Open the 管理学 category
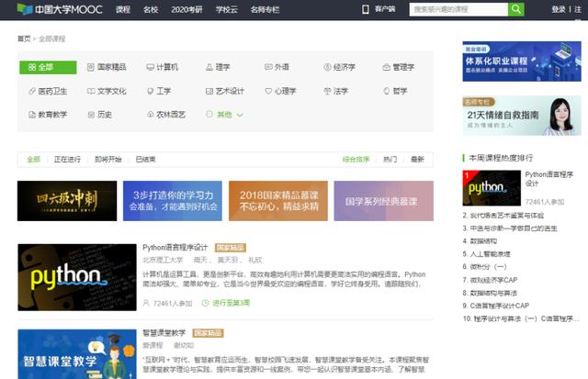 click(399, 67)
